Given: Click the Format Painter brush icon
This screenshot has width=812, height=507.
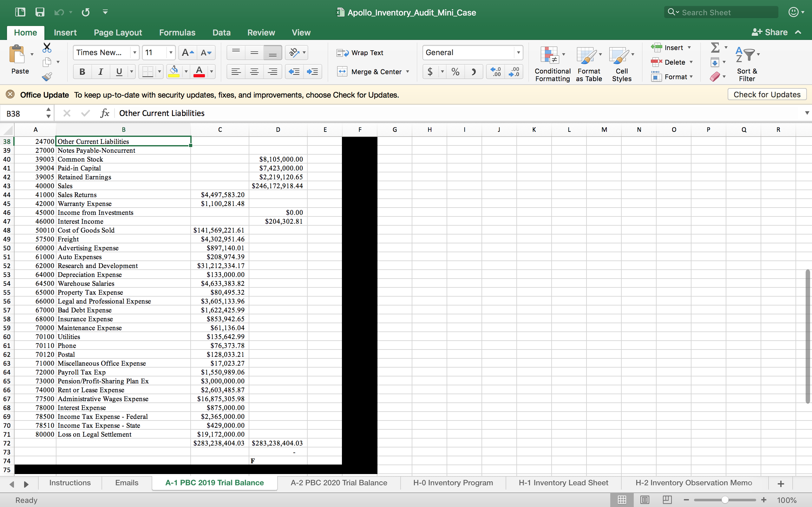Looking at the screenshot, I should (x=47, y=77).
